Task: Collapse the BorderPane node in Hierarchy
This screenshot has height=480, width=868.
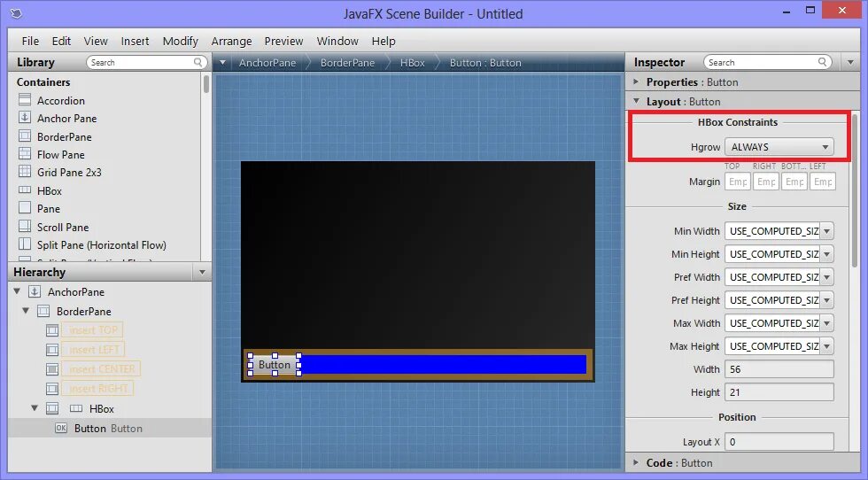Action: click(x=26, y=311)
